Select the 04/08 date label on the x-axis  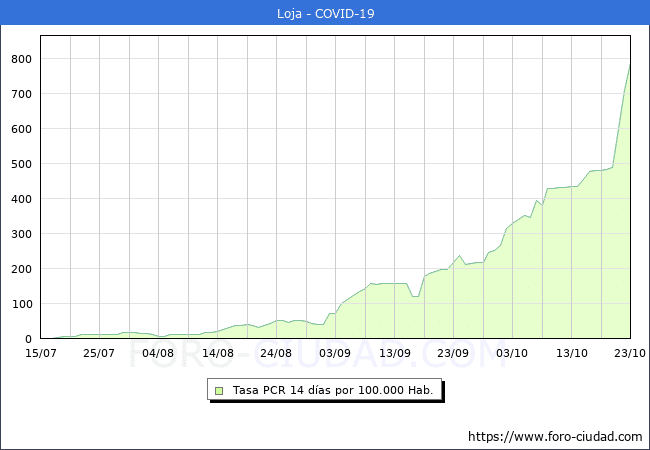(158, 353)
